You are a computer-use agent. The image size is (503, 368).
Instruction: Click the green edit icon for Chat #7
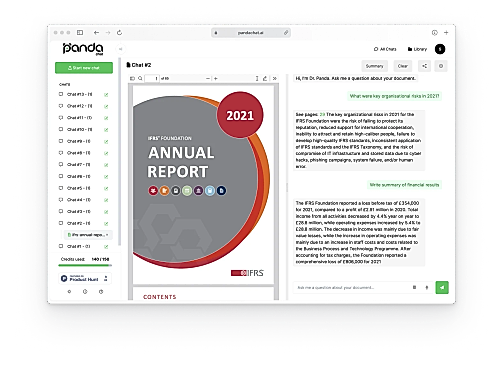tap(106, 165)
